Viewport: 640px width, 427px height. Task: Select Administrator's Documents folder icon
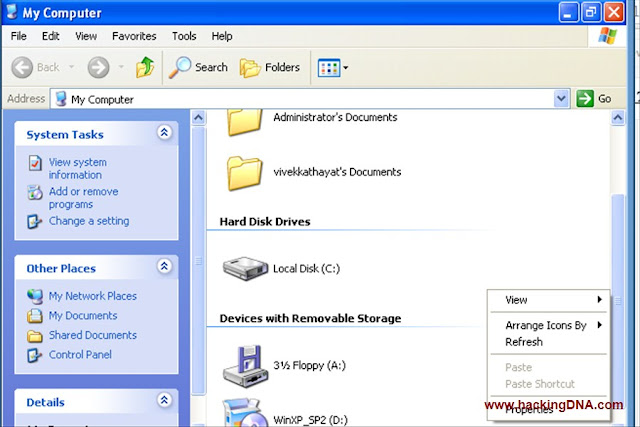point(244,122)
